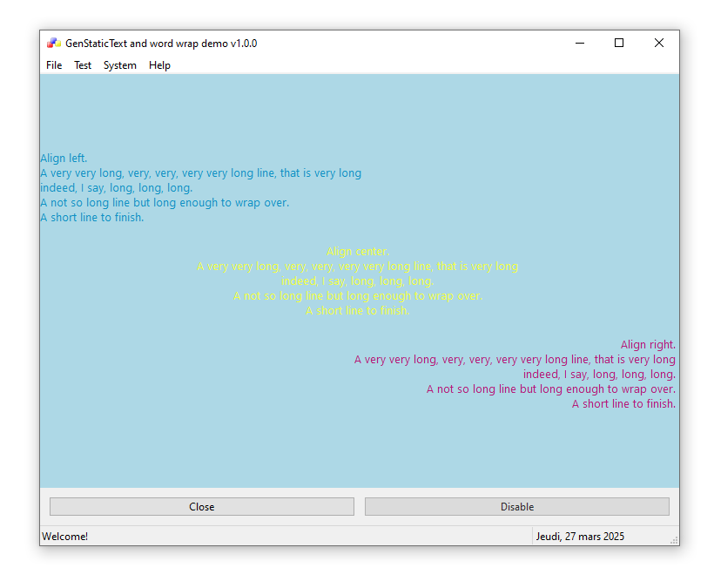The height and width of the screenshot is (588, 714).
Task: Click the yellow "indeed, I say, long" line
Action: click(x=357, y=281)
